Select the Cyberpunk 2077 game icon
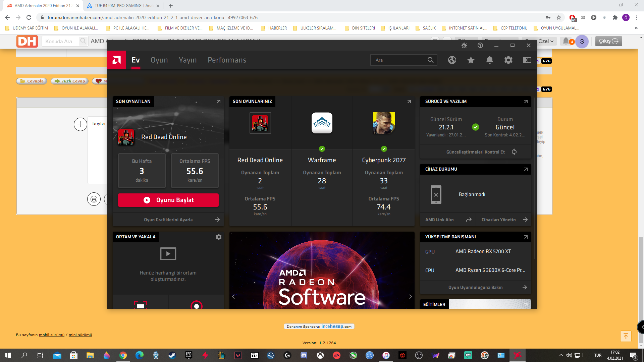 point(384,123)
